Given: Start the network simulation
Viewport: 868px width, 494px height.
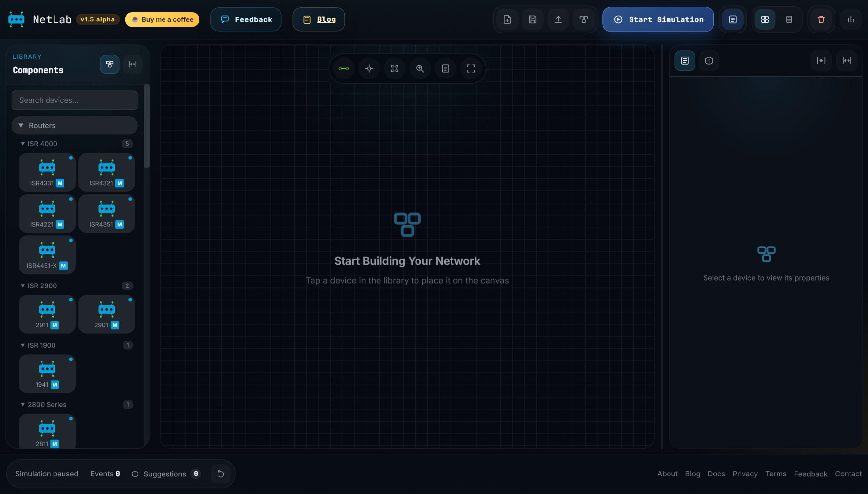Looking at the screenshot, I should [x=658, y=19].
